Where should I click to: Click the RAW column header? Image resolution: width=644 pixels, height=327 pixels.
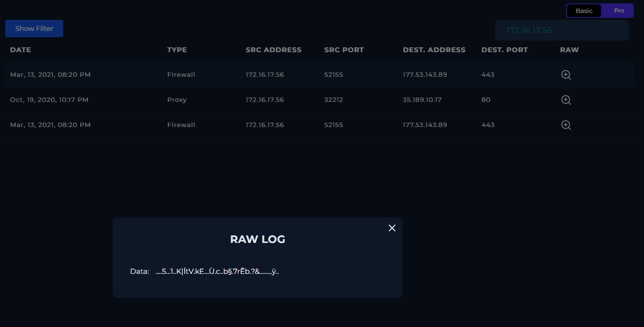569,50
